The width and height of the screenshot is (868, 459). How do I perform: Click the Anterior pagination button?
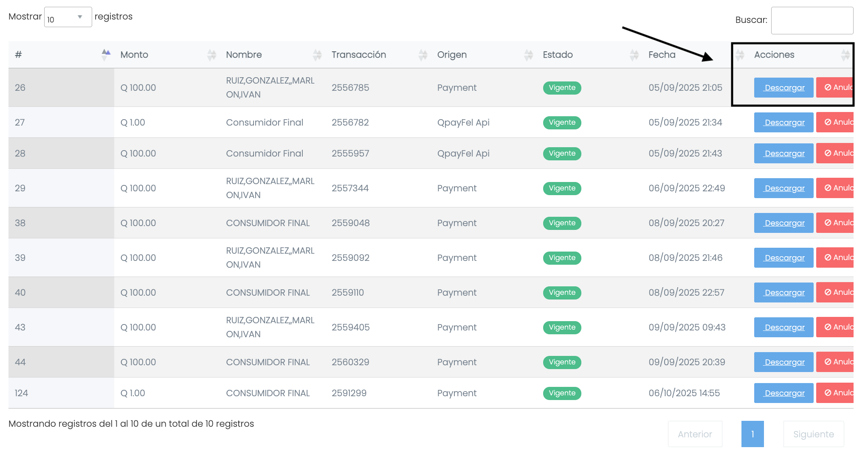695,434
